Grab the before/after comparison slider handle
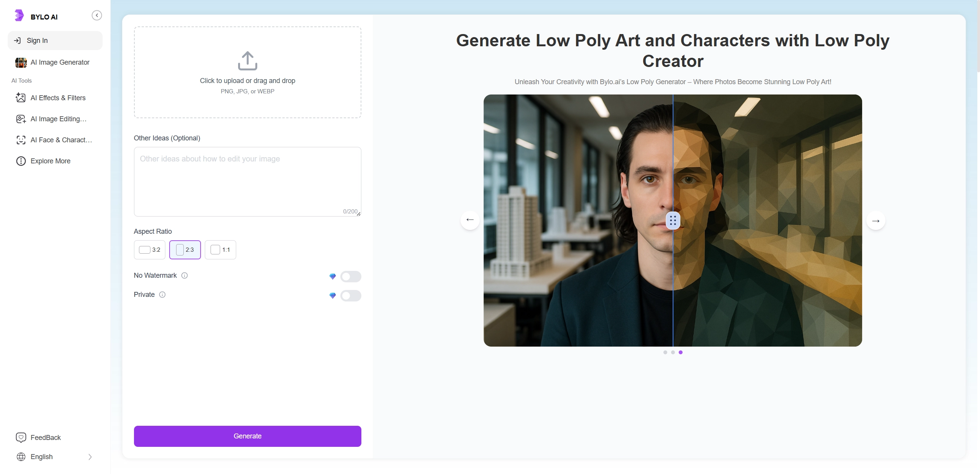980x474 pixels. click(x=673, y=220)
